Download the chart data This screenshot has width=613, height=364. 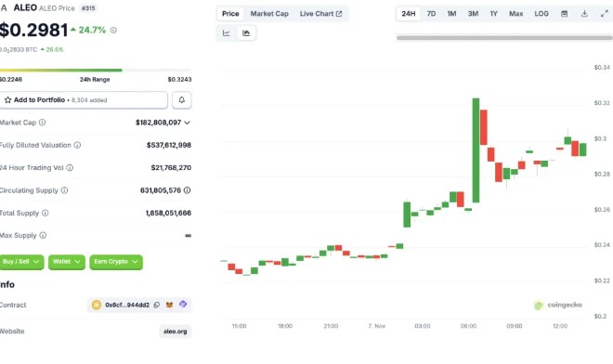584,14
